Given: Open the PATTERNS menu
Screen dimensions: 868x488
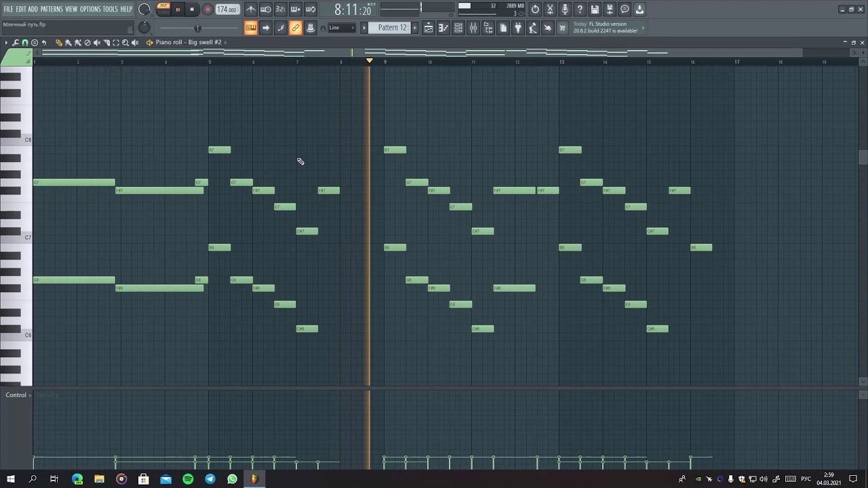Looking at the screenshot, I should click(52, 9).
